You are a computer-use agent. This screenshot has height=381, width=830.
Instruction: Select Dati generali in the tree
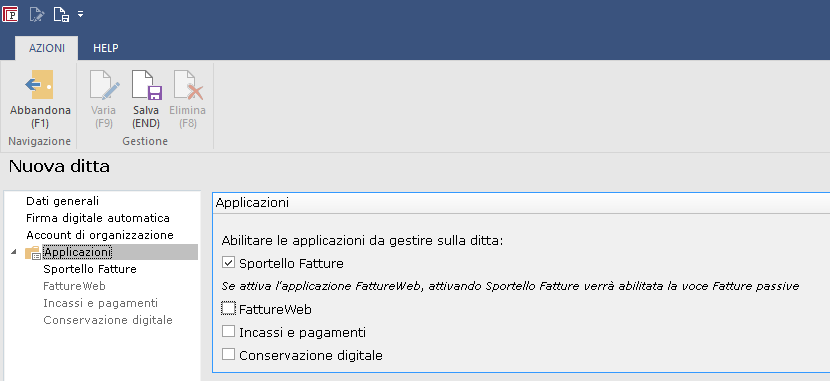62,201
